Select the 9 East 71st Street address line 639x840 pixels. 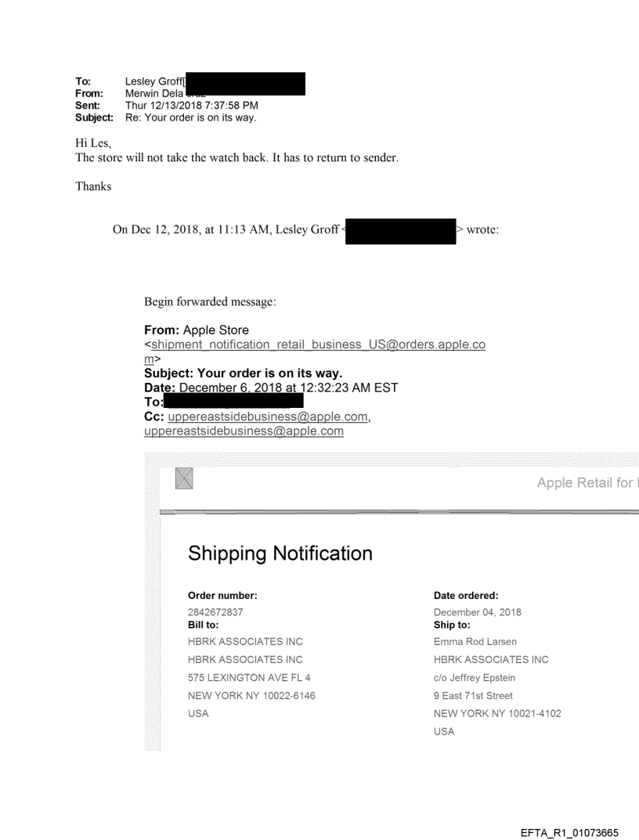click(x=474, y=695)
